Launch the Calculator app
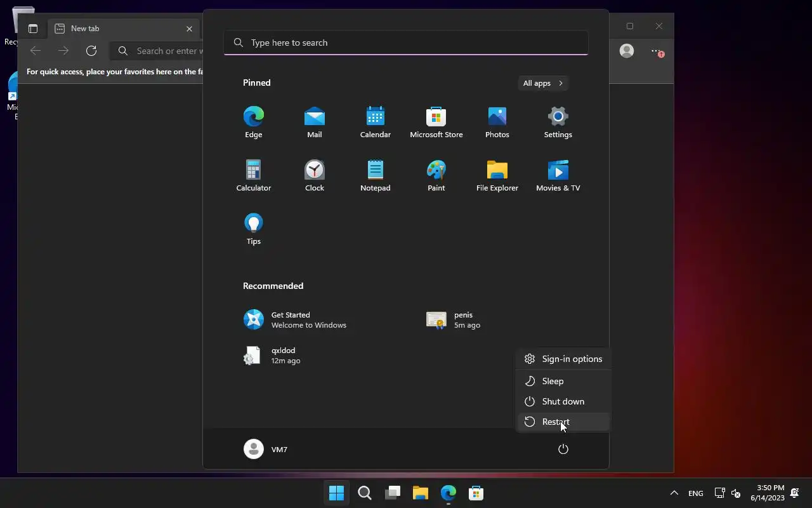 click(x=254, y=176)
